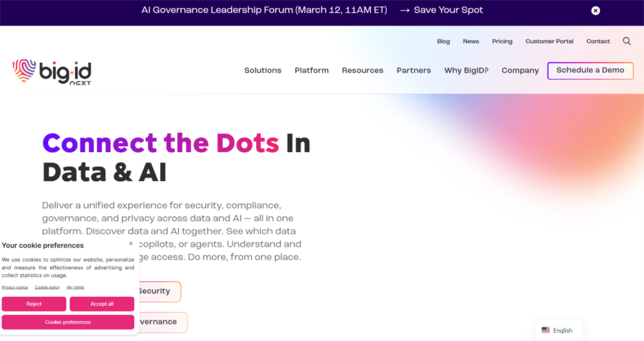Click the BigID Next logo
The image size is (644, 341).
[x=52, y=71]
